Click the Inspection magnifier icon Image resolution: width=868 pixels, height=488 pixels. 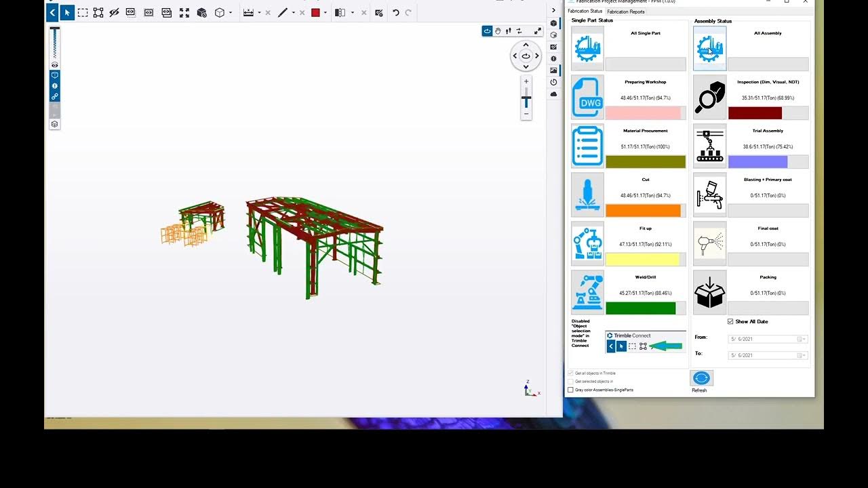pyautogui.click(x=710, y=98)
